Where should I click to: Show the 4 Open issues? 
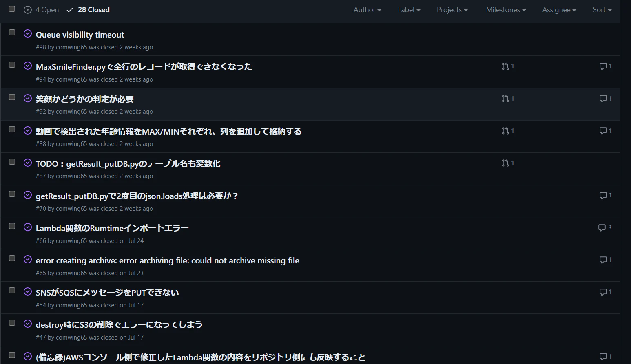41,10
